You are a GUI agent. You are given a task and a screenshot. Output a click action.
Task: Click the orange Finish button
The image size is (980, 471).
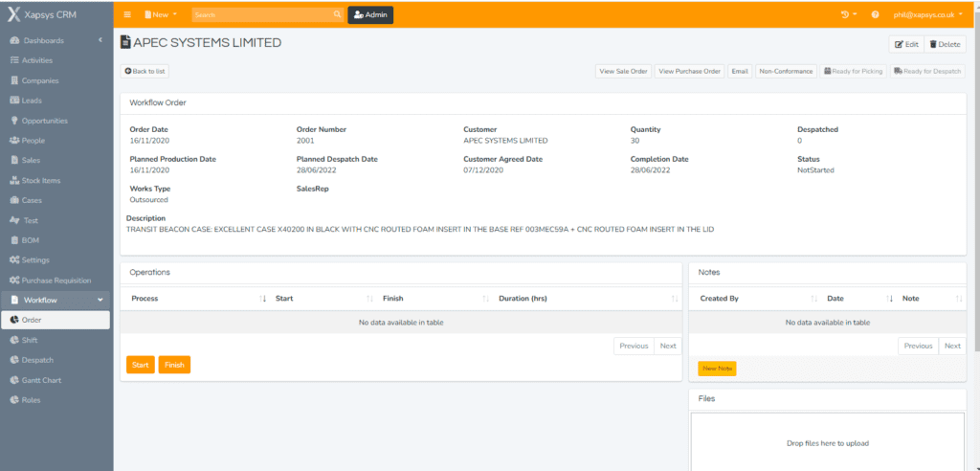pos(174,365)
